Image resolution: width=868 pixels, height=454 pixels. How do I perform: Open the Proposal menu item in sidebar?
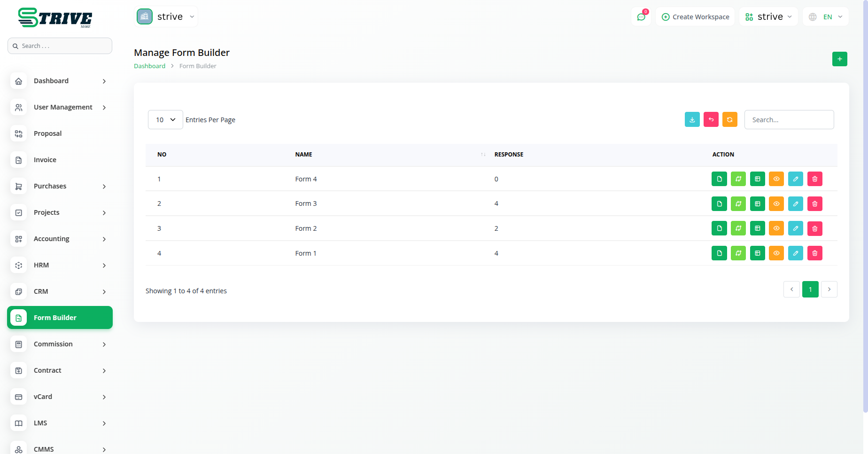click(48, 133)
